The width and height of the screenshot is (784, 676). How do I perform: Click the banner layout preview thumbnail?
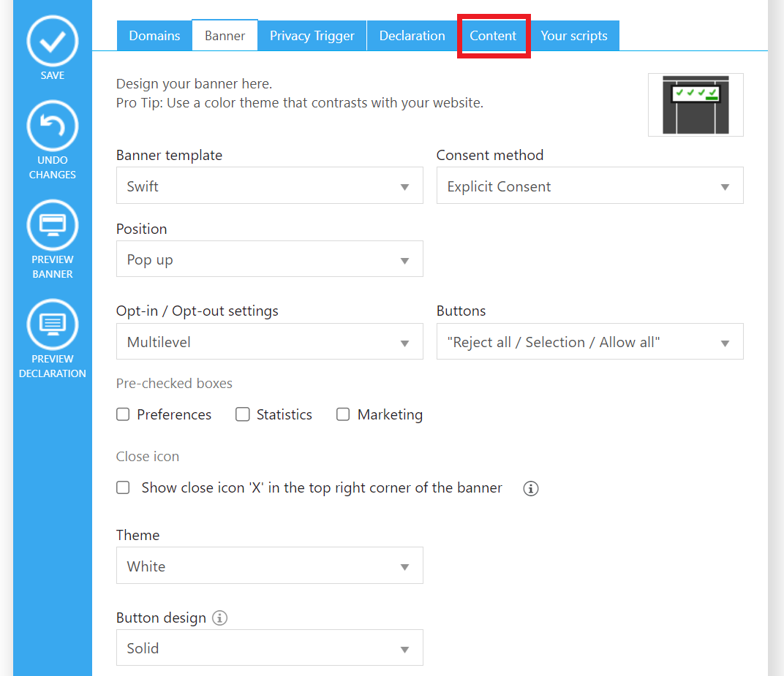coord(695,105)
